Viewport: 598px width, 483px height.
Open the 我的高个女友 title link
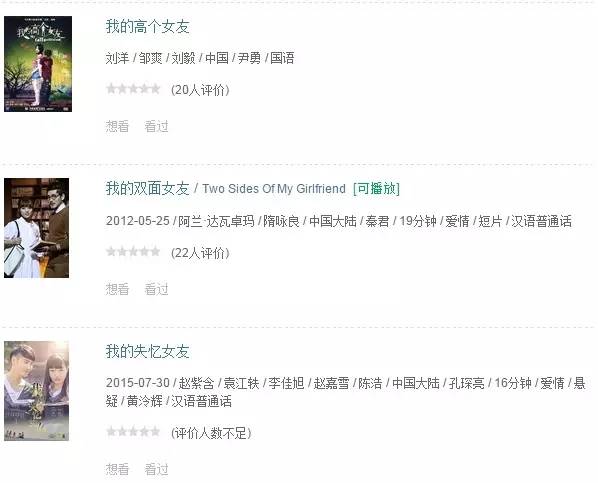(x=148, y=27)
